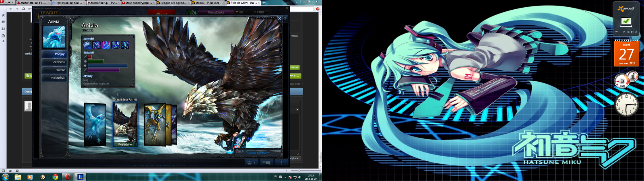Click Anivia's champion portrait

coord(54,37)
